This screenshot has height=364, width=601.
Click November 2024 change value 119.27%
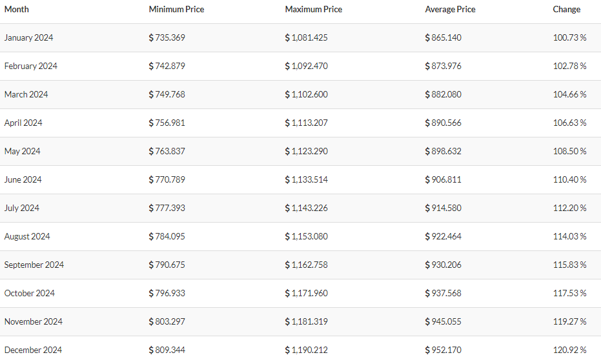(569, 321)
